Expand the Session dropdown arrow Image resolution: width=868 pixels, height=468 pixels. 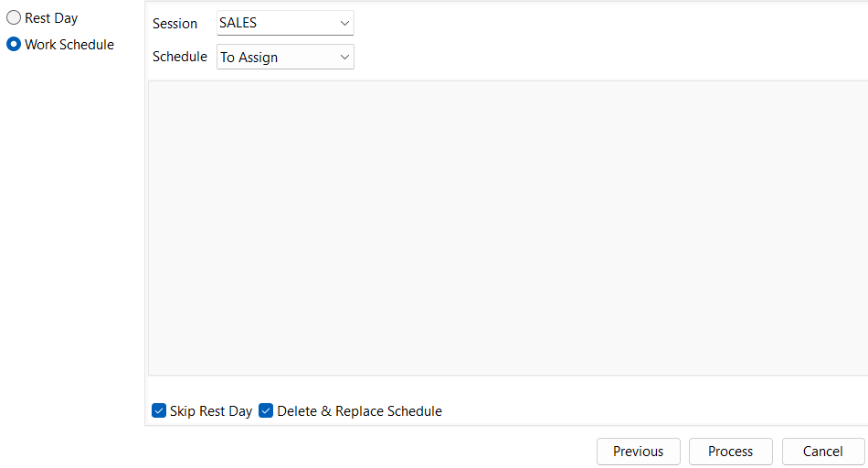344,23
